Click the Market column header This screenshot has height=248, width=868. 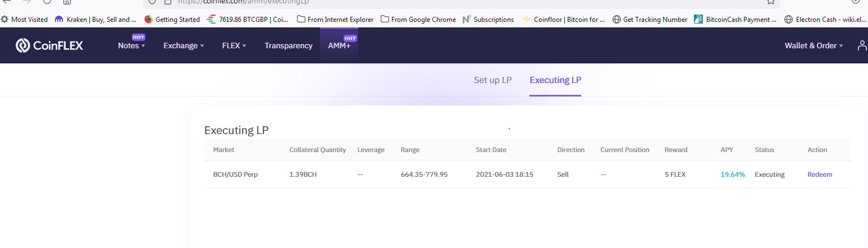[x=223, y=150]
